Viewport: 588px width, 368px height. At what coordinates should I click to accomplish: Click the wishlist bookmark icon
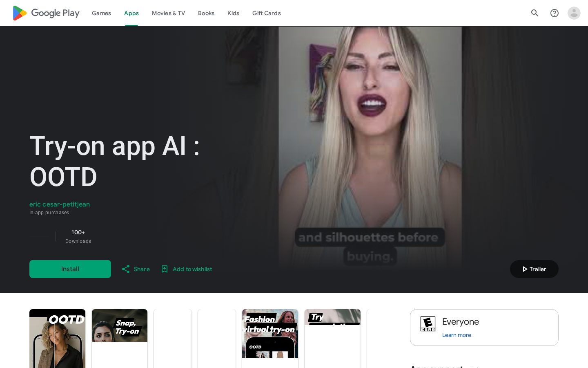click(x=165, y=269)
